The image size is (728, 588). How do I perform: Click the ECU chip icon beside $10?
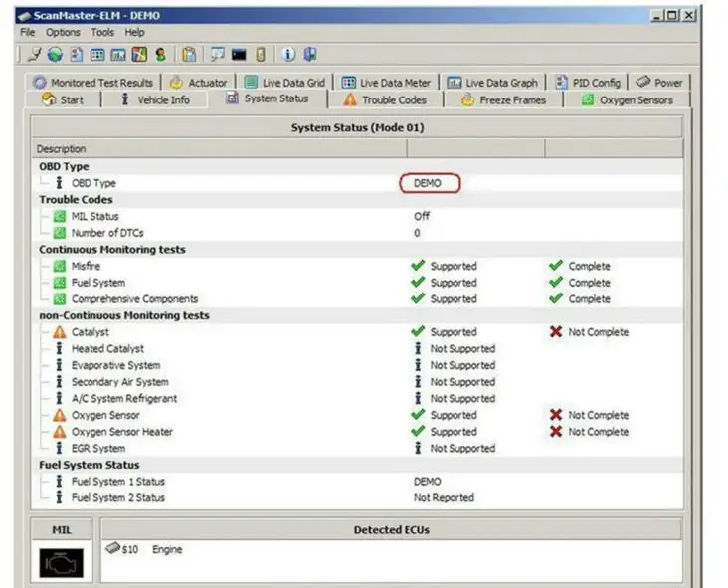point(112,548)
